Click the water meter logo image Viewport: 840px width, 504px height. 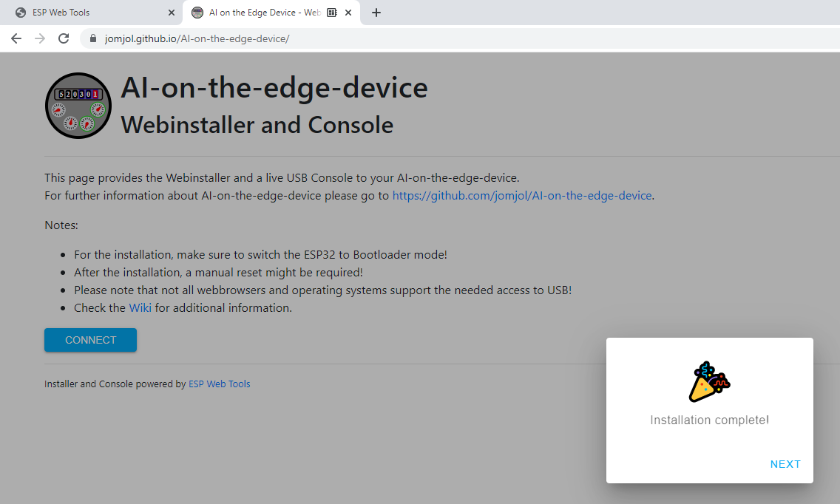tap(78, 106)
